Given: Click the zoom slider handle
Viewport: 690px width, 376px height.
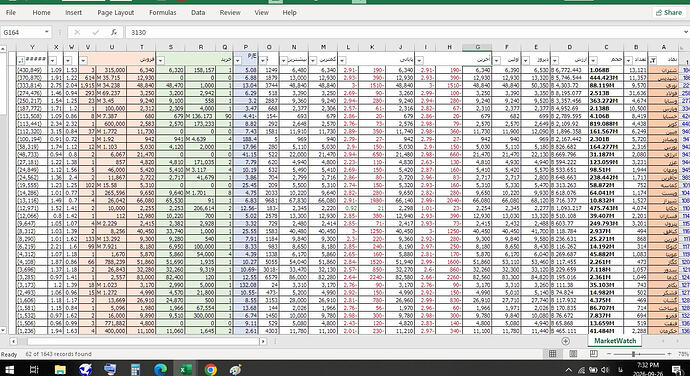Looking at the screenshot, I should click(633, 354).
